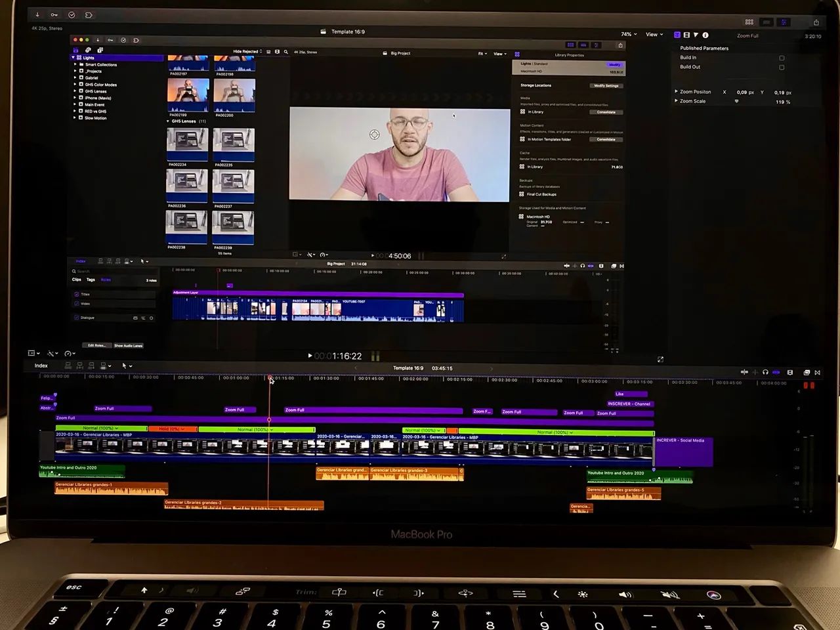Open the Transitions browser icon at timeline far right
840x630 pixels.
[x=818, y=372]
